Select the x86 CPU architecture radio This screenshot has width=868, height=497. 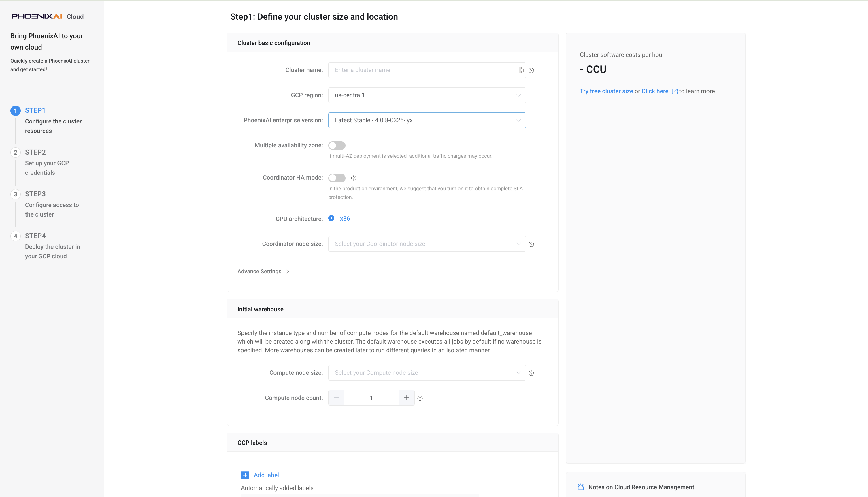click(x=331, y=218)
